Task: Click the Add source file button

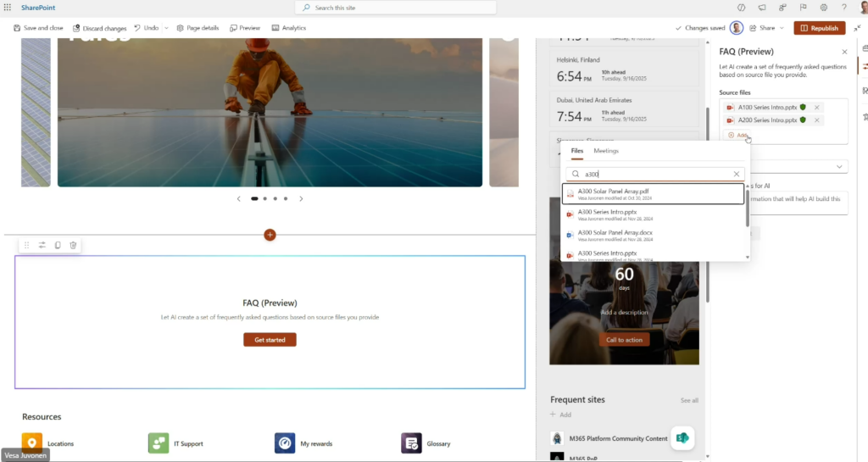Action: point(738,135)
